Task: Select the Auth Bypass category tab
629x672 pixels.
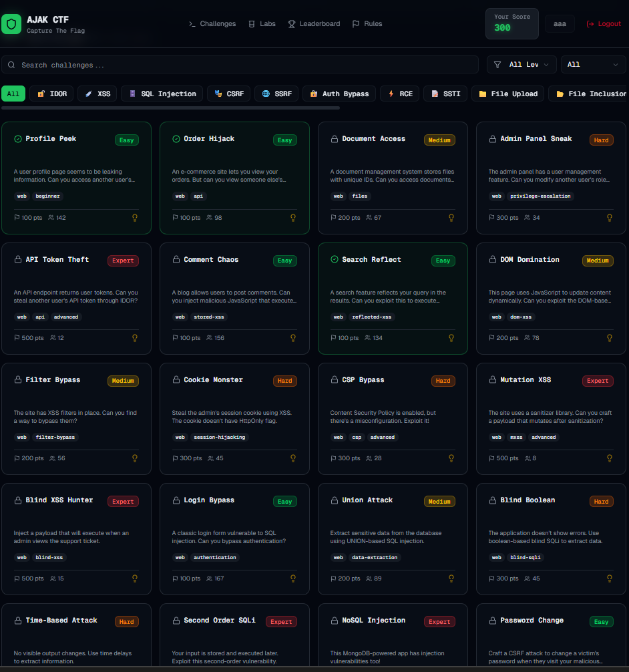Action: (339, 94)
